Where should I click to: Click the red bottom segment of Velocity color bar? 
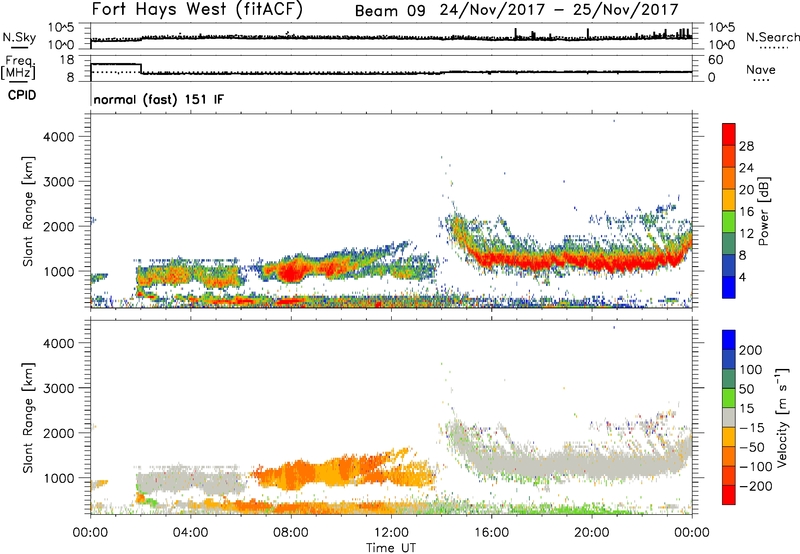coord(729,495)
